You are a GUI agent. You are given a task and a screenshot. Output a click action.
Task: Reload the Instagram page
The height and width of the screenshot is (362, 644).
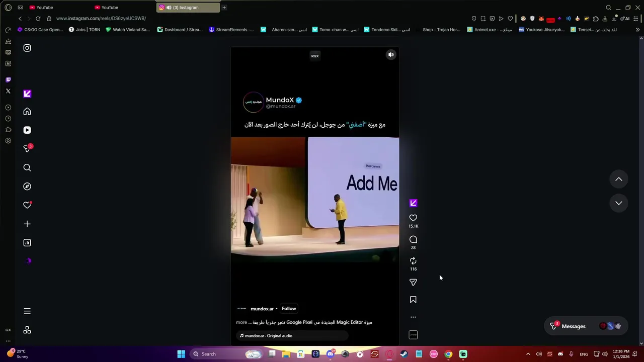38,19
